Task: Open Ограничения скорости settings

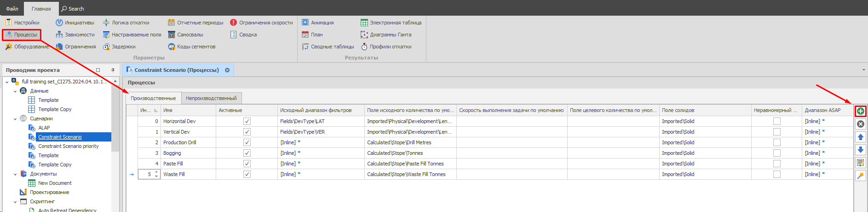Action: [x=261, y=23]
